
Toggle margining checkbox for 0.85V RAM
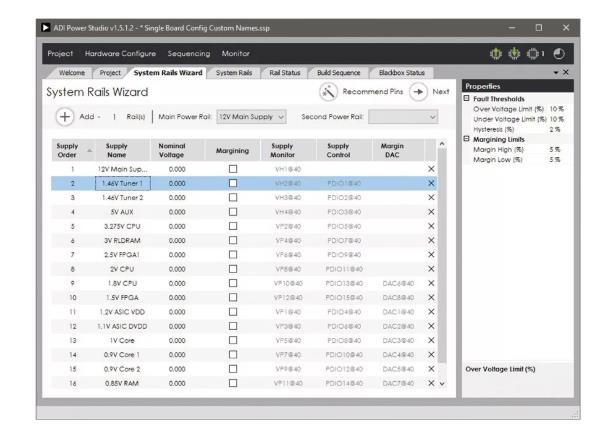(x=233, y=383)
